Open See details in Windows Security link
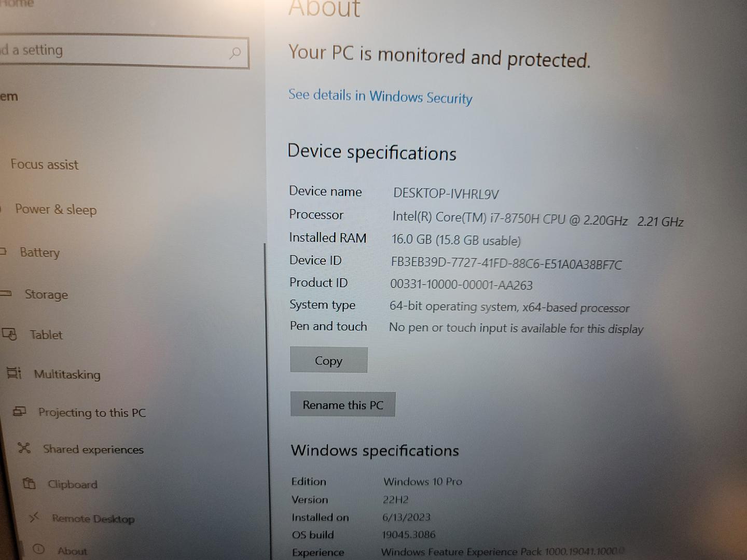 [380, 96]
